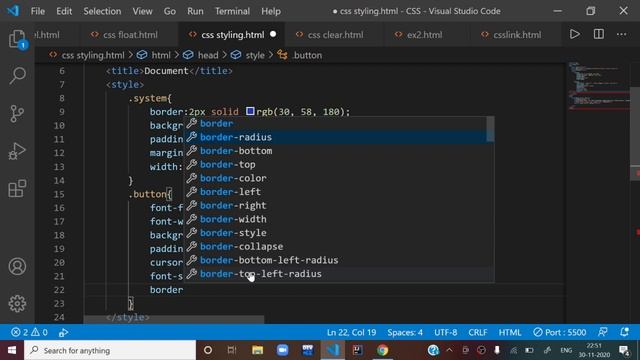
Task: Select border-width suggestion
Action: point(335,219)
